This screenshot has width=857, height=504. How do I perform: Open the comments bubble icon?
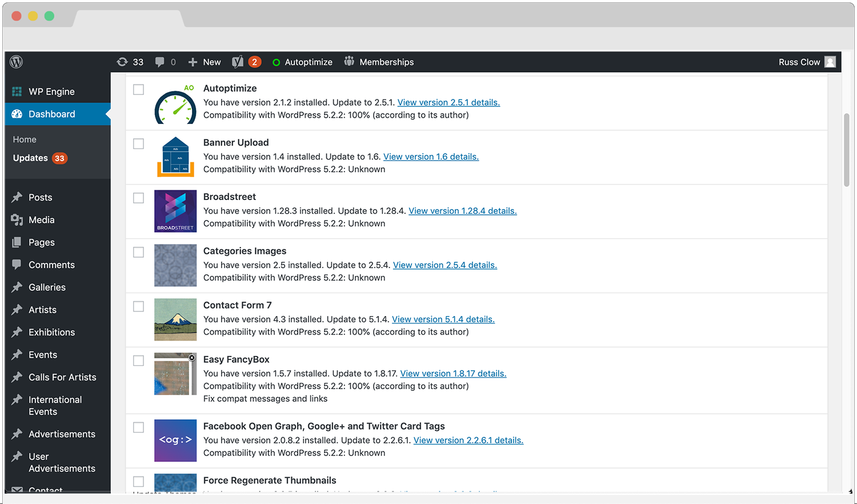pyautogui.click(x=159, y=62)
